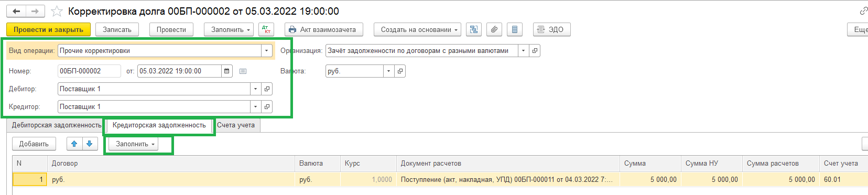Expand the Вид операции dropdown
The width and height of the screenshot is (868, 195).
267,50
